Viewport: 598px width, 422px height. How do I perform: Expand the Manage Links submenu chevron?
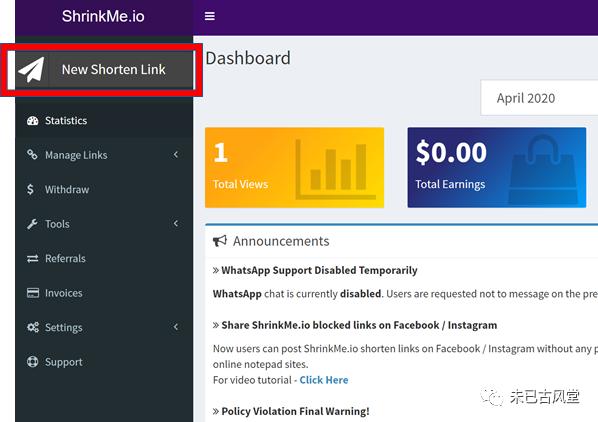click(176, 154)
